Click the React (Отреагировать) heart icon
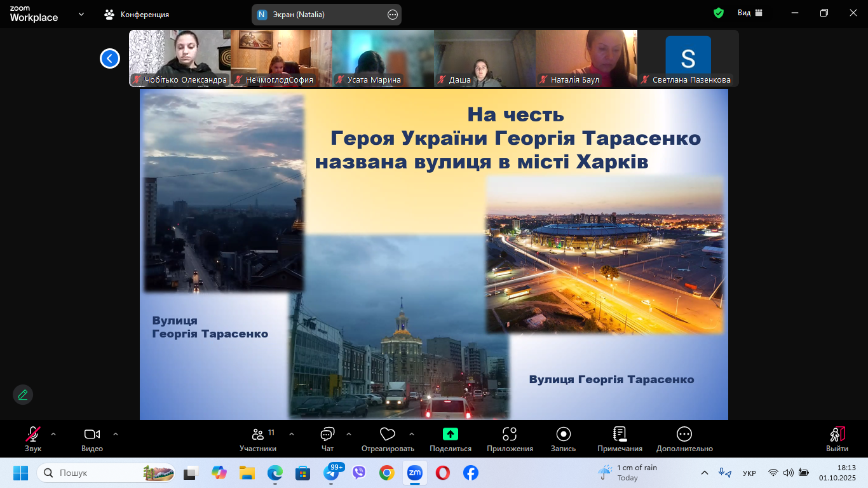Viewport: 868px width, 488px height. click(x=388, y=435)
